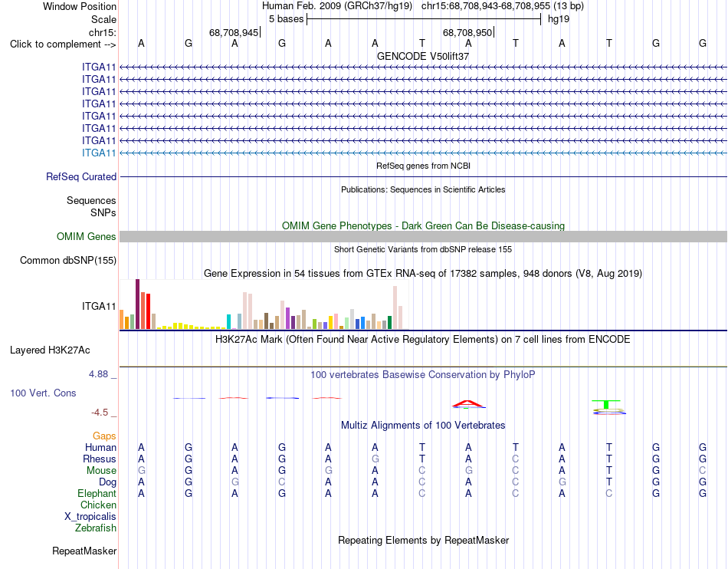Click the Window Position label

pos(80,6)
